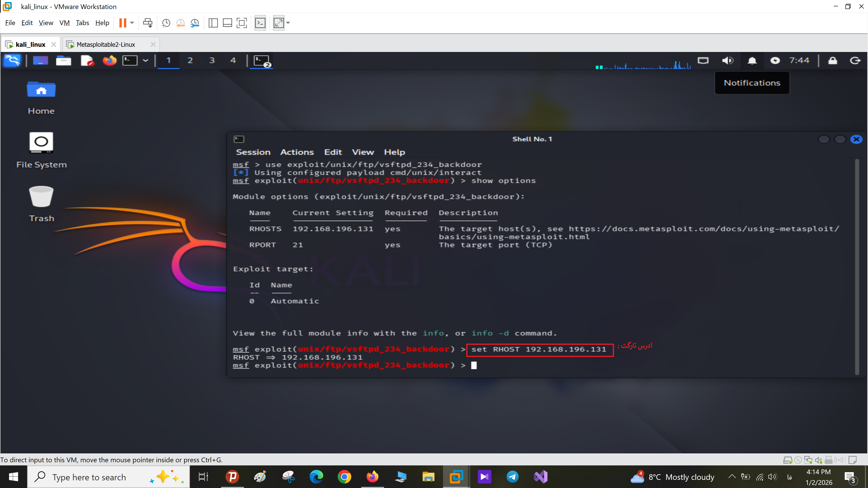
Task: Switch to the Metasploitable2-Linux tab
Action: point(106,45)
